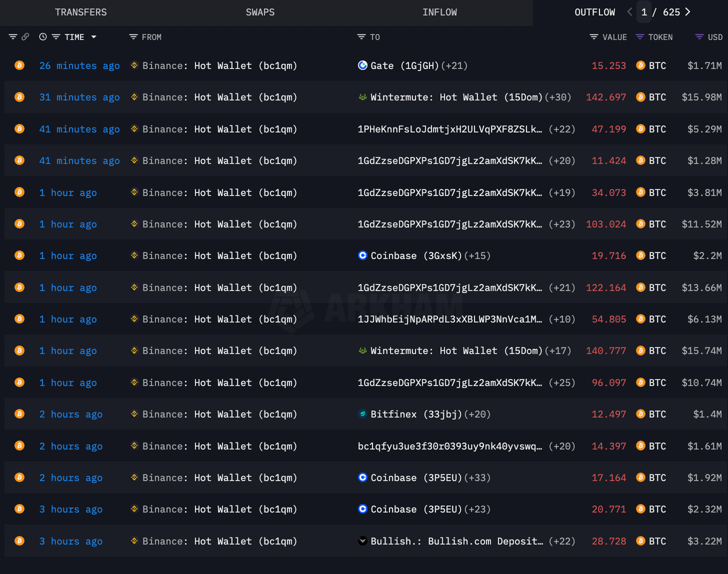Expand (+21) outputs in Gate row
The width and height of the screenshot is (728, 574).
pyautogui.click(x=454, y=66)
